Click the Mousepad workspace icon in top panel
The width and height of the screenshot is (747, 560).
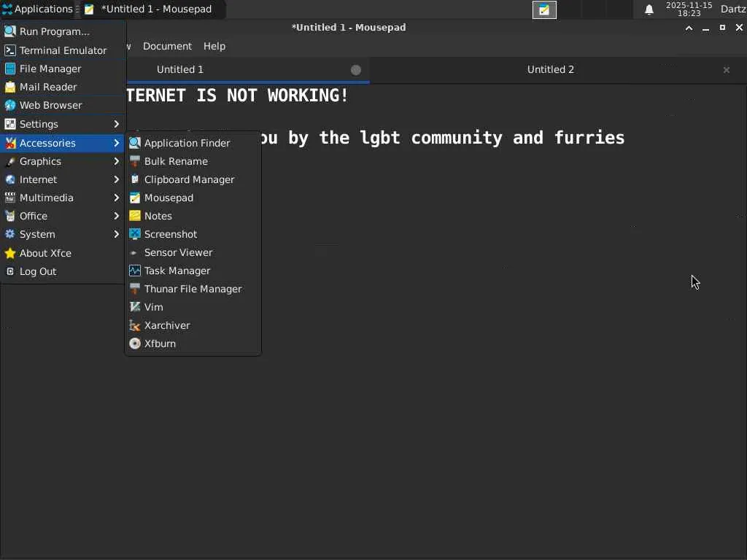tap(544, 10)
